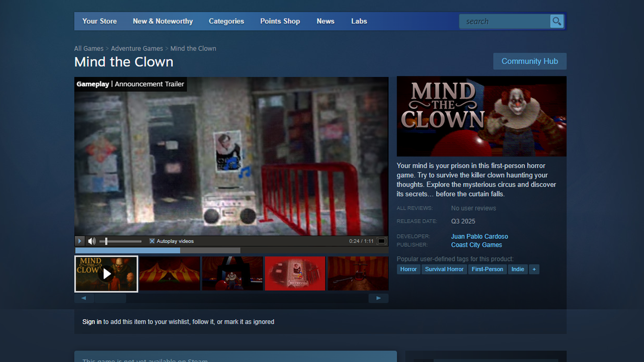Viewport: 644px width, 362px height.
Task: Adjust the video volume slider
Action: [x=120, y=241]
